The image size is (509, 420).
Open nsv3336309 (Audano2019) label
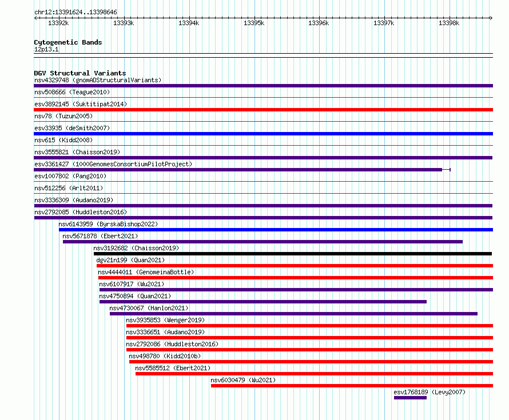[74, 200]
